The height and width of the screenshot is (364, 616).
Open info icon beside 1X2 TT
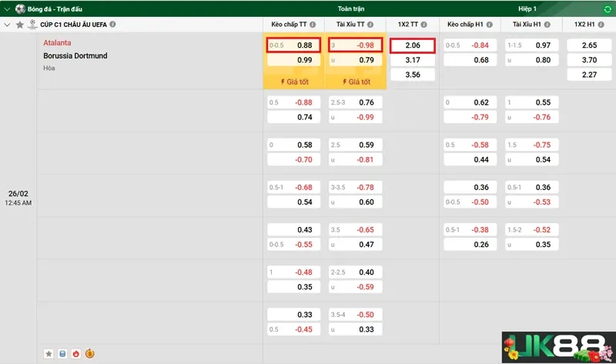(424, 25)
